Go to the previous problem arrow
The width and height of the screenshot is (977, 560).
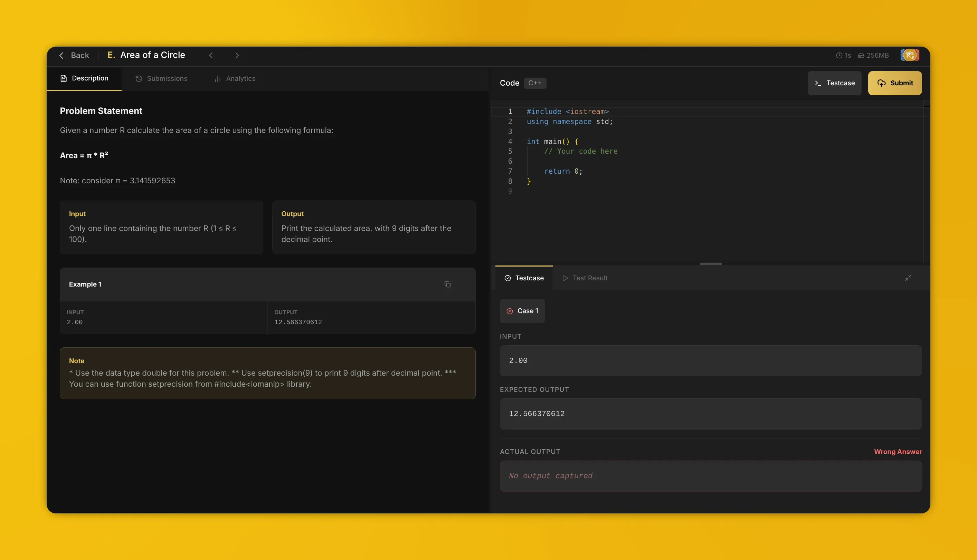coord(211,55)
